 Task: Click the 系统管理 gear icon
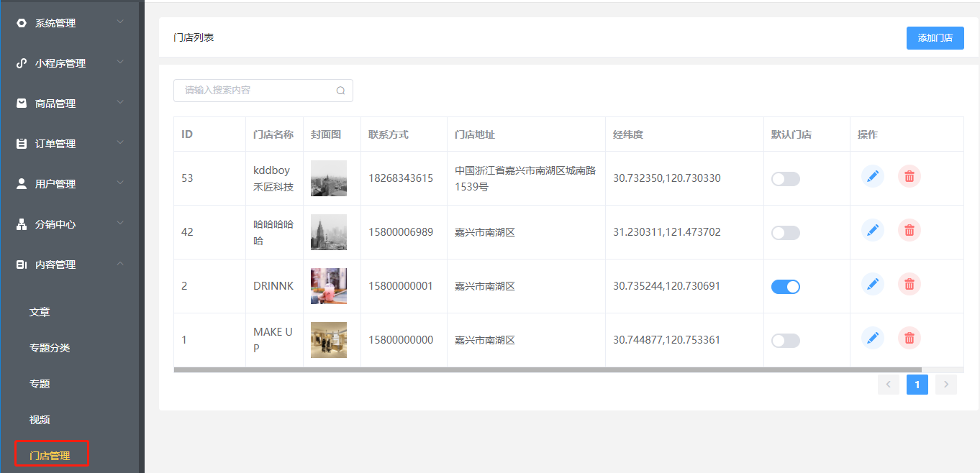(22, 23)
